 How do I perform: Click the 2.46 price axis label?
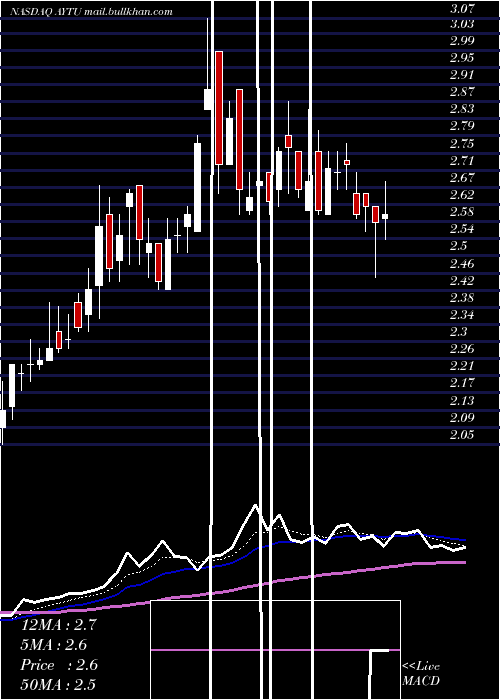coord(462,263)
